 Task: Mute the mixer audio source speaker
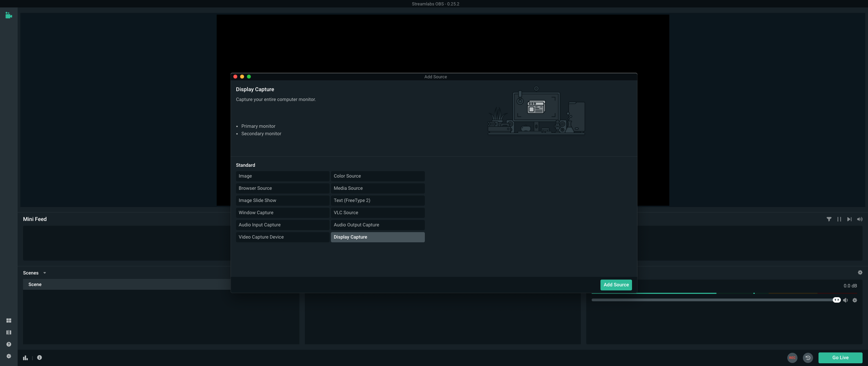[x=846, y=300]
